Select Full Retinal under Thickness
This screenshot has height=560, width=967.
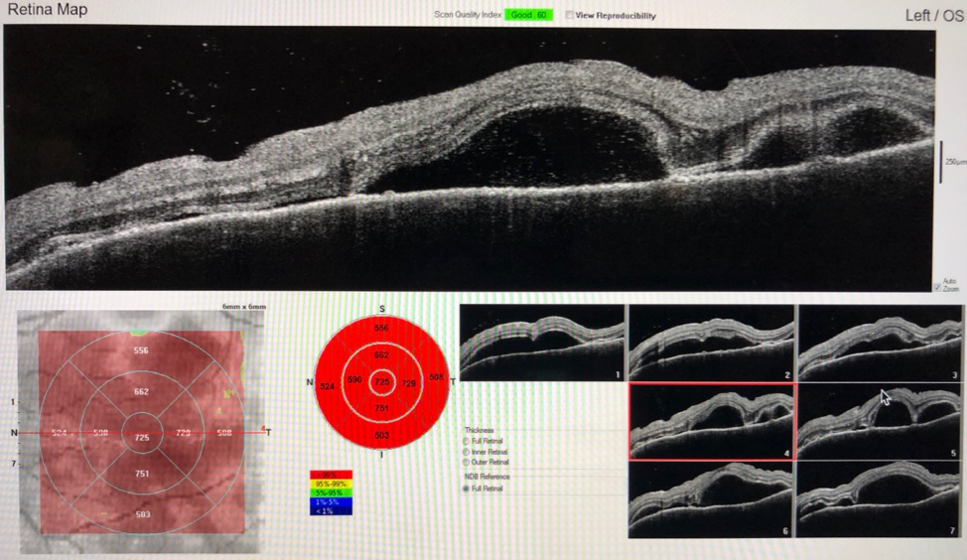click(467, 440)
